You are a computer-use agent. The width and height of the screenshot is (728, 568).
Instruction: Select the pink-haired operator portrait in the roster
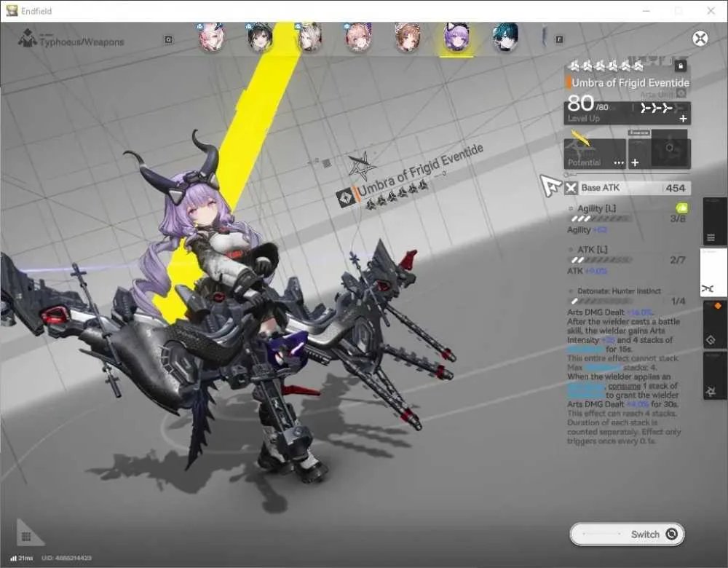pyautogui.click(x=212, y=37)
